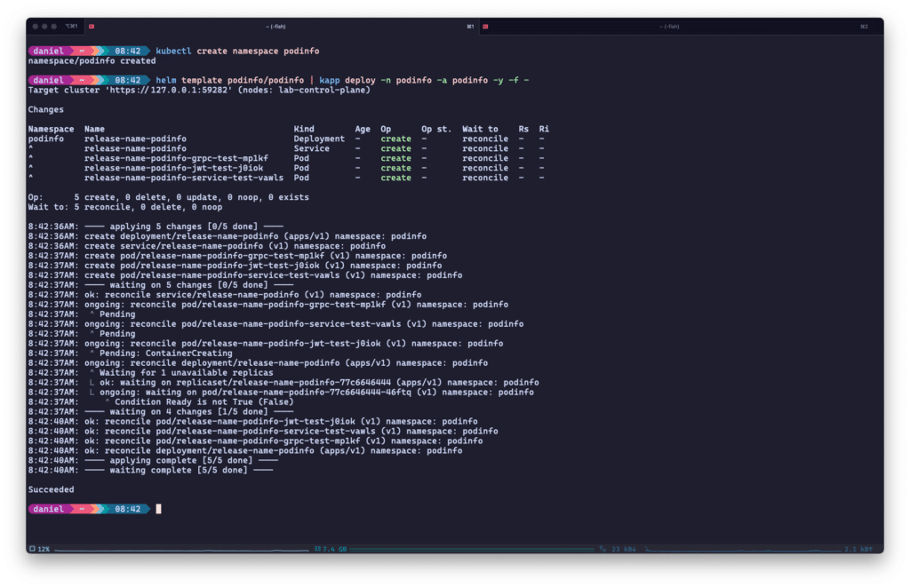This screenshot has width=910, height=588.
Task: Click the CPU usage icon showing 12%
Action: click(33, 549)
